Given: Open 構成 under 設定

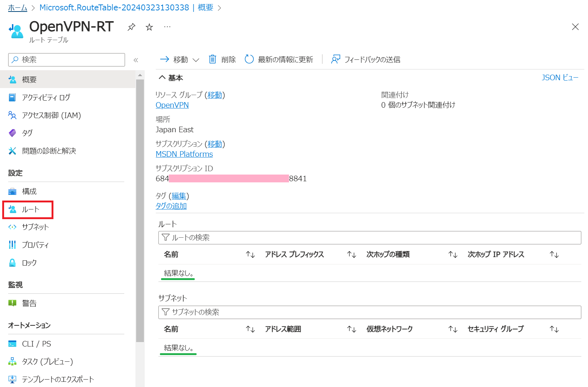Looking at the screenshot, I should [x=68, y=191].
